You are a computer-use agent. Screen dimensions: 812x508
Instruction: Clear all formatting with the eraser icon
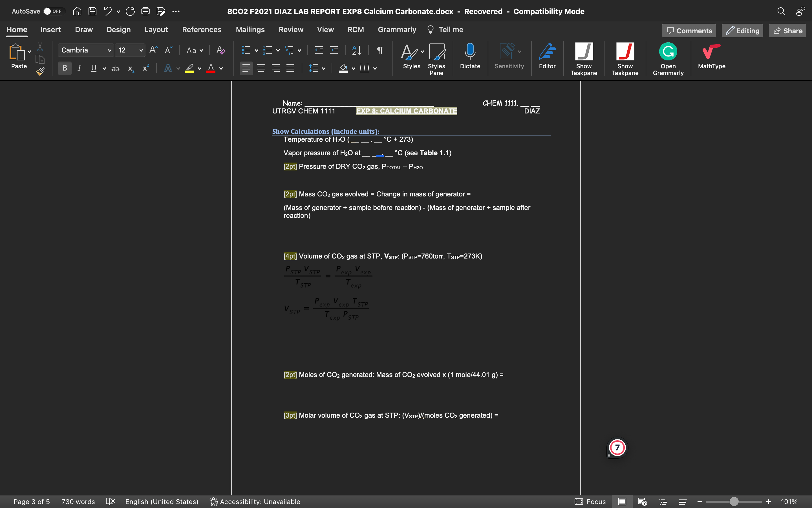pyautogui.click(x=220, y=50)
